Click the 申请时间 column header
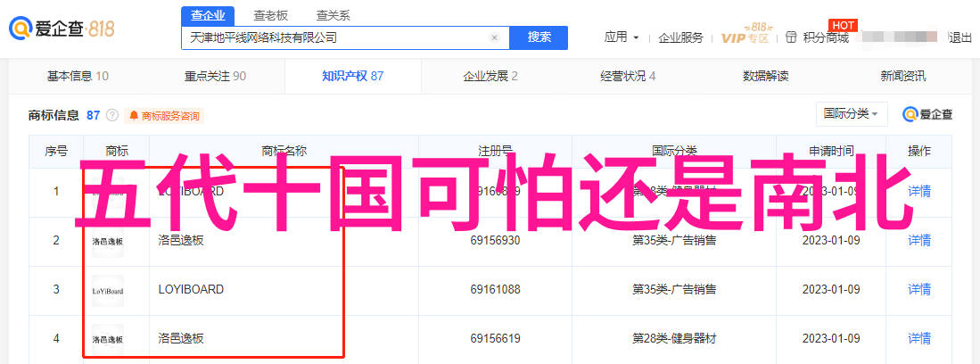Screen dimensions: 980x364 click(830, 151)
